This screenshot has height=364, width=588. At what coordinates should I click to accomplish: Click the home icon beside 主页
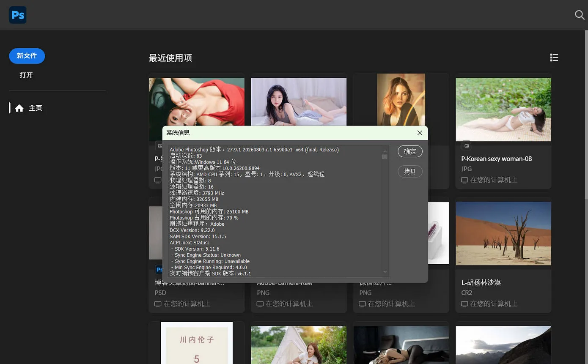point(19,108)
